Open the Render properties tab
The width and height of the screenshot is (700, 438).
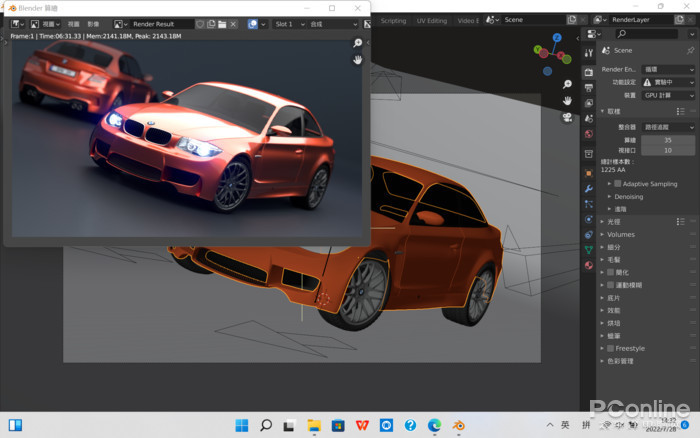pos(589,72)
